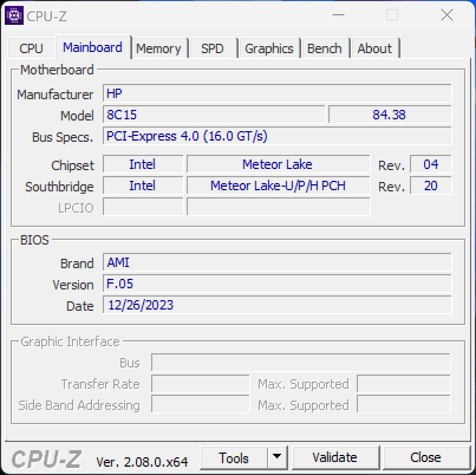Close the CPU-Z window via X
Image resolution: width=476 pixels, height=475 pixels.
(x=447, y=15)
